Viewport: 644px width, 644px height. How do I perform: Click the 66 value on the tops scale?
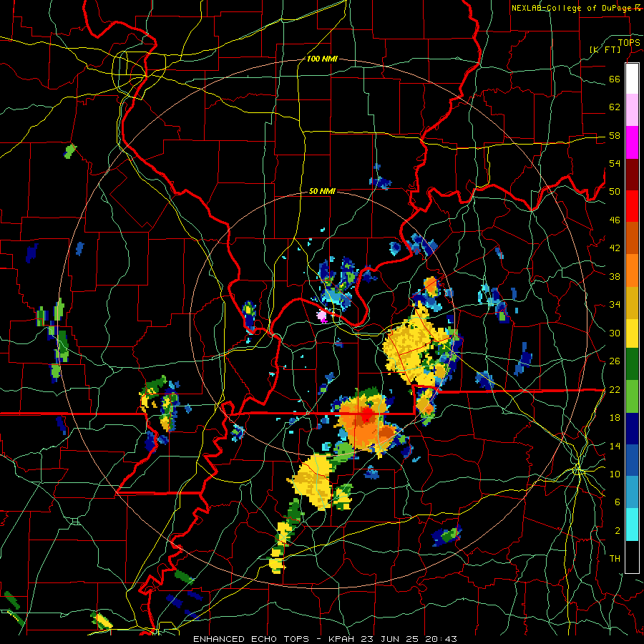[615, 79]
